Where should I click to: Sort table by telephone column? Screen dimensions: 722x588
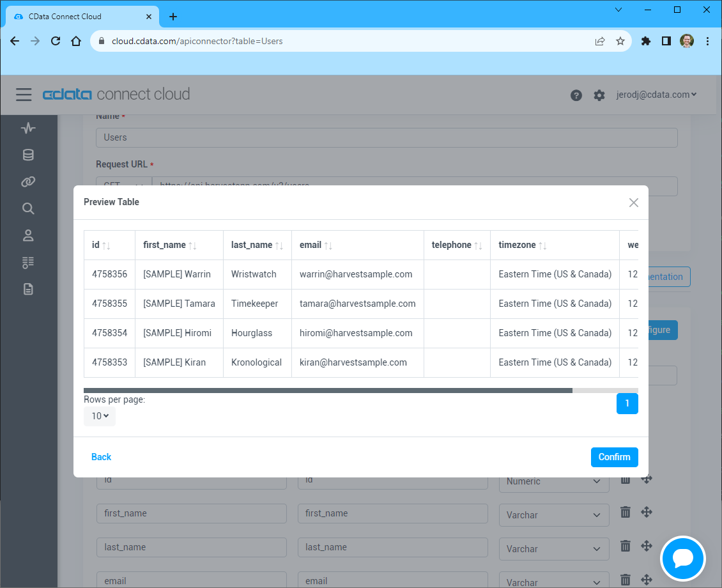tap(478, 245)
